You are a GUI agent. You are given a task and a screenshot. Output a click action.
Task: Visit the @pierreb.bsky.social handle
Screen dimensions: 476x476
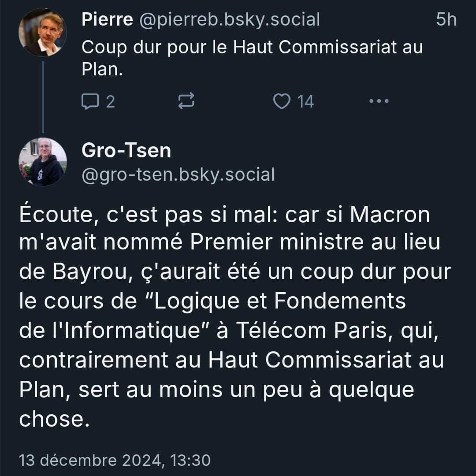pos(230,20)
